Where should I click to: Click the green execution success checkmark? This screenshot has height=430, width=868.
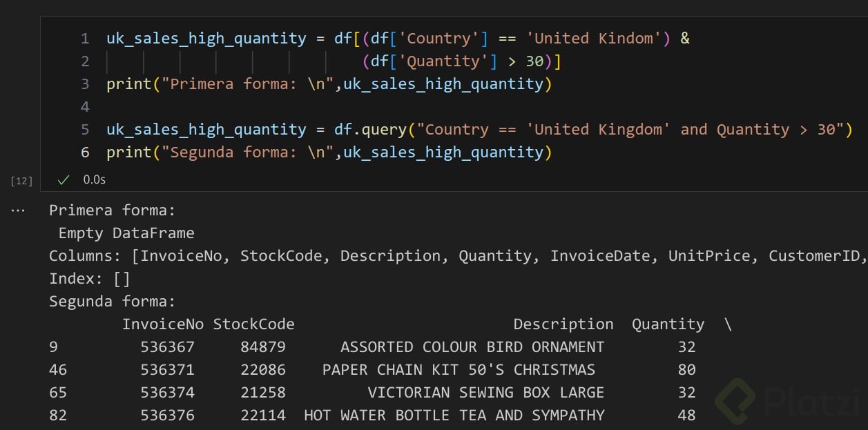click(64, 179)
